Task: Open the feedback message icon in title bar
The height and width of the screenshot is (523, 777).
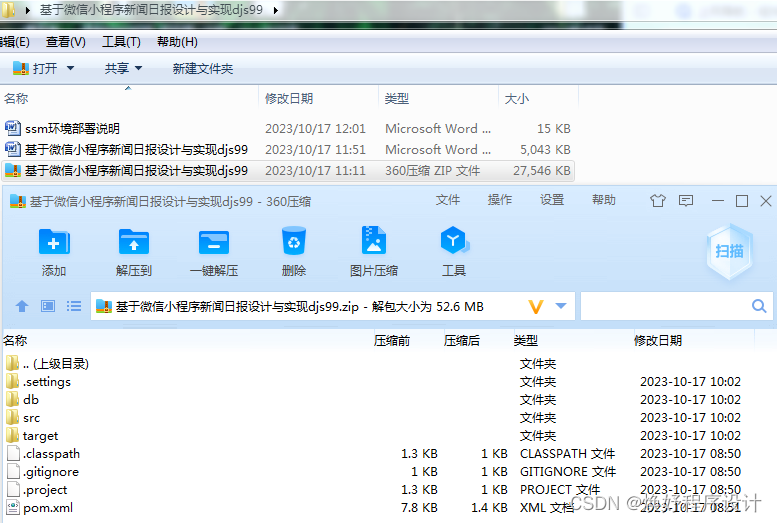Action: [x=686, y=201]
